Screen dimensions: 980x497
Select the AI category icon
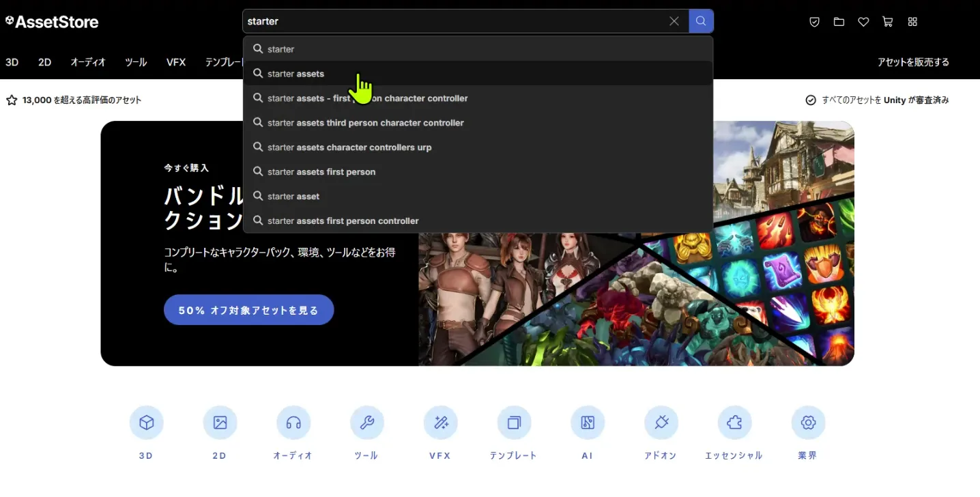click(x=588, y=423)
